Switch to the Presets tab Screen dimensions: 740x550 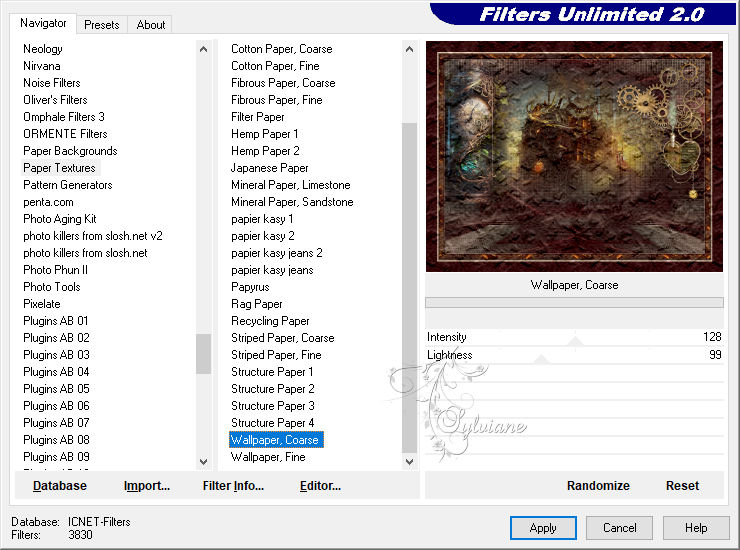pyautogui.click(x=101, y=25)
